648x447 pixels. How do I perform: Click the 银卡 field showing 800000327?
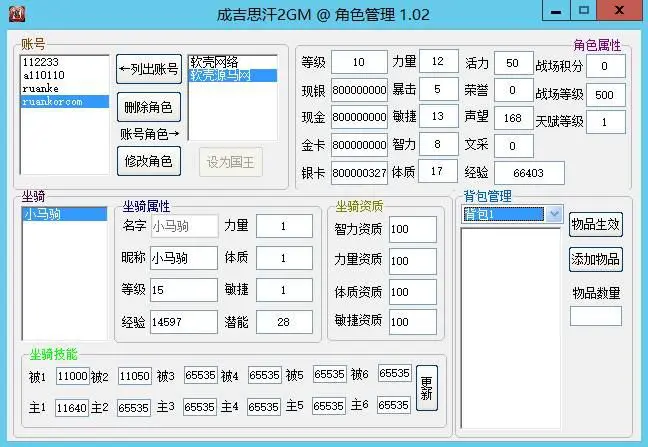click(359, 173)
